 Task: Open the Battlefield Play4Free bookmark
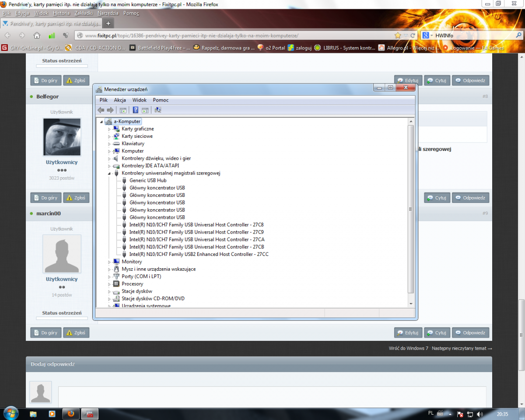160,48
